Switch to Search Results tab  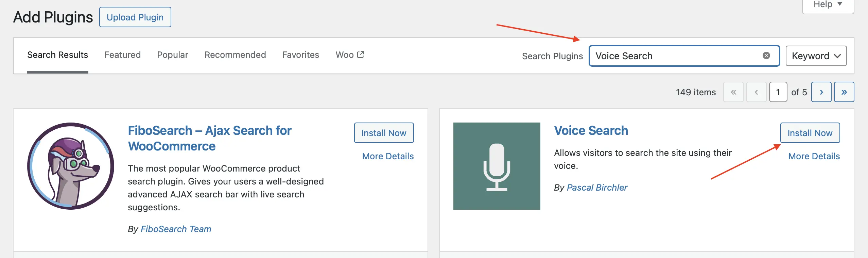coord(57,55)
